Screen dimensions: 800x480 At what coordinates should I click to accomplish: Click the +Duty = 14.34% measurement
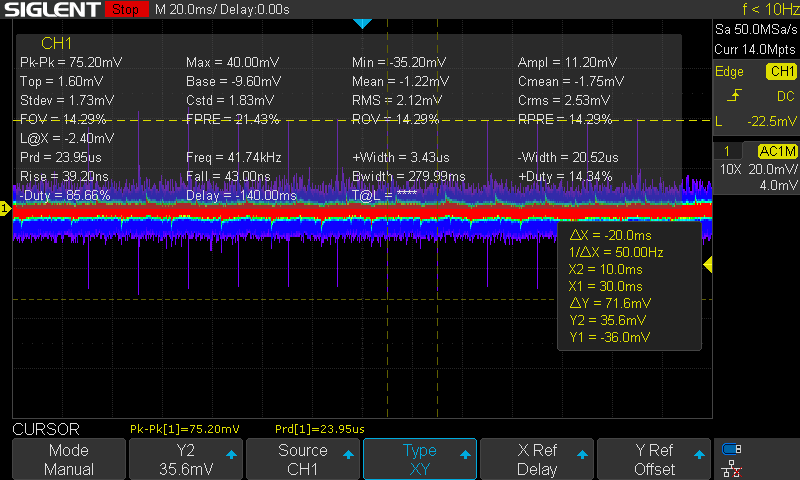[x=565, y=176]
